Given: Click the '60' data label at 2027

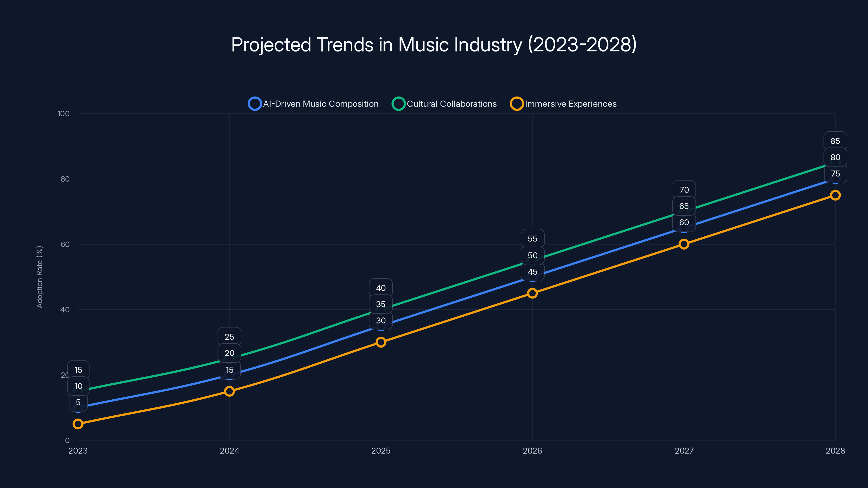Looking at the screenshot, I should (x=684, y=222).
